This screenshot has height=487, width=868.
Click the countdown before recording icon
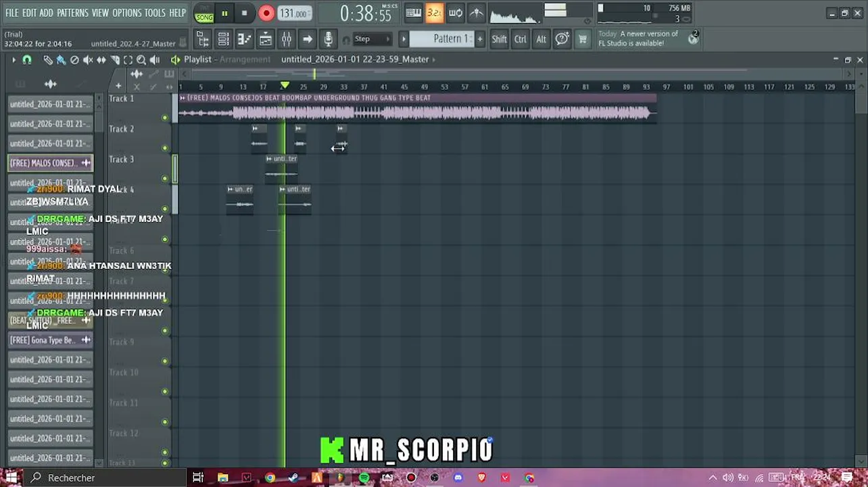coord(435,13)
